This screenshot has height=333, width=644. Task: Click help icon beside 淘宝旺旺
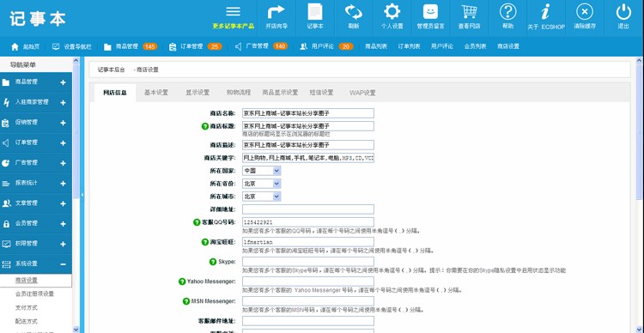pos(205,242)
